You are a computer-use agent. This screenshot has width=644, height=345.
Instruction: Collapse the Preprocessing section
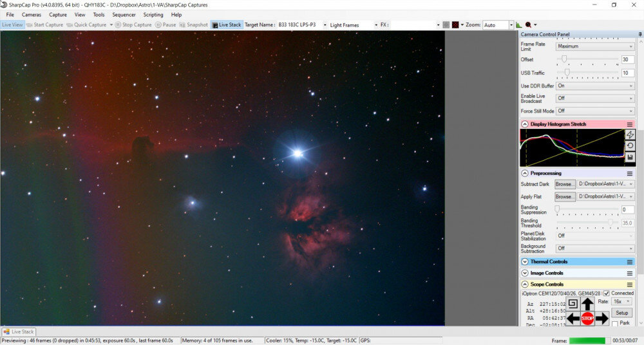point(524,173)
